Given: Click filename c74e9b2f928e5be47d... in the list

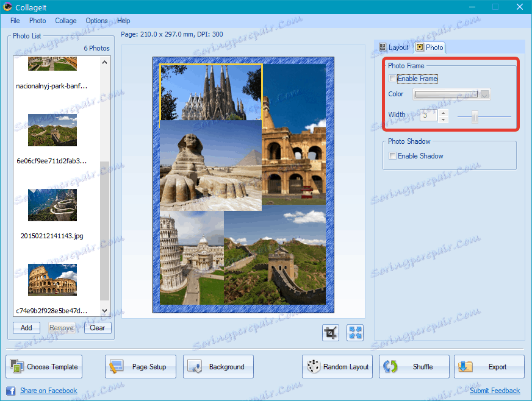Looking at the screenshot, I should pos(52,311).
